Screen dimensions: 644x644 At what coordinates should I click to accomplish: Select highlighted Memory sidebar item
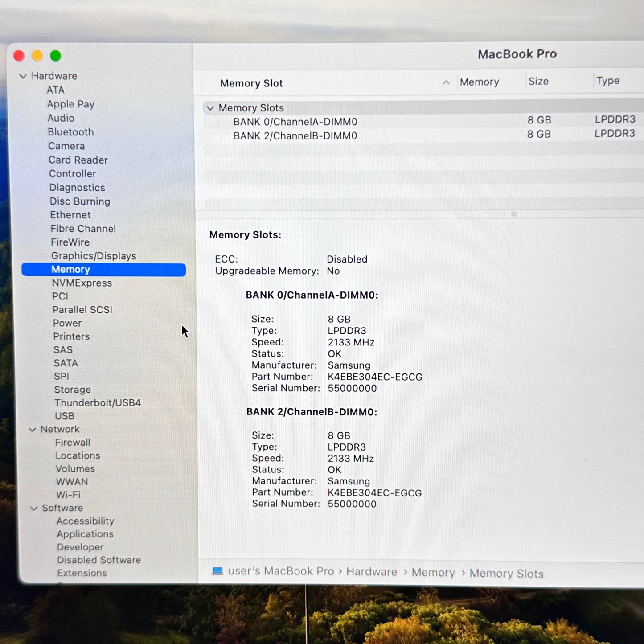point(104,270)
